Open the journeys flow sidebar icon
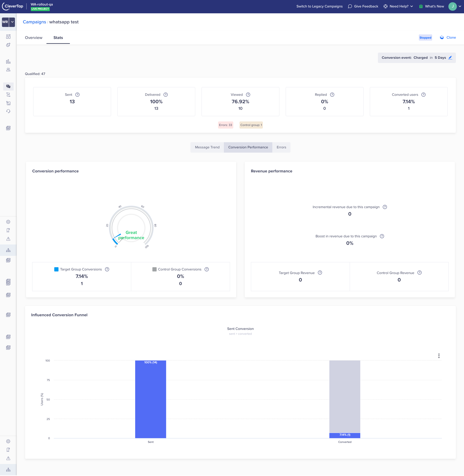The height and width of the screenshot is (476, 464). pyautogui.click(x=8, y=95)
